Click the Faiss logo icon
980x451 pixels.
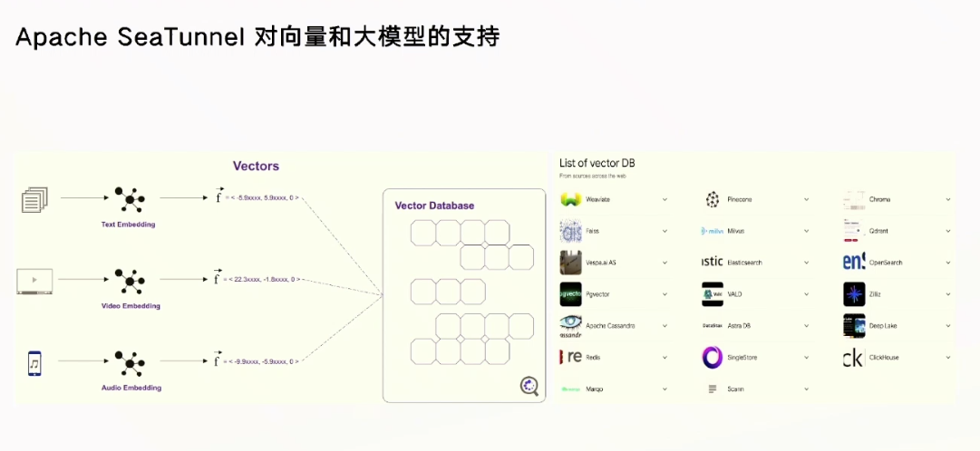tap(570, 231)
